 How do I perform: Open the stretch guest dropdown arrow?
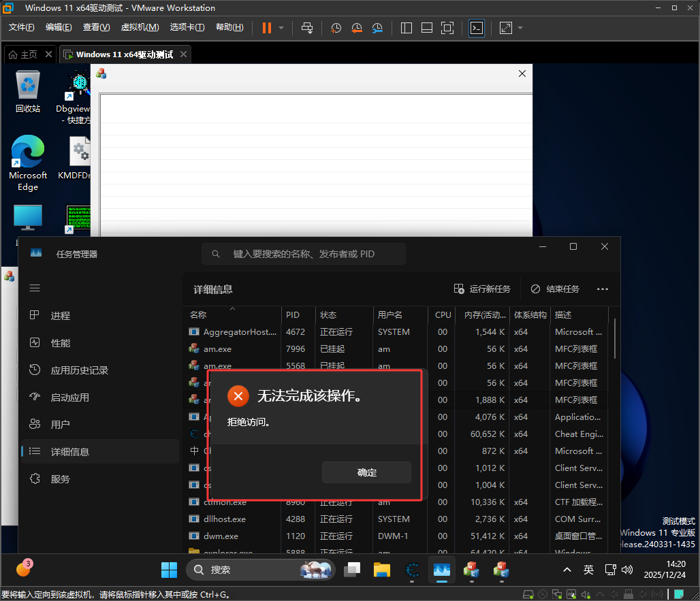(x=520, y=28)
